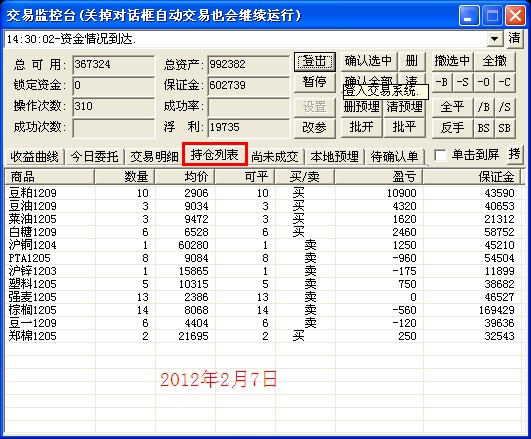Select the 棕榈1205 position row
The height and width of the screenshot is (439, 531).
(x=263, y=310)
